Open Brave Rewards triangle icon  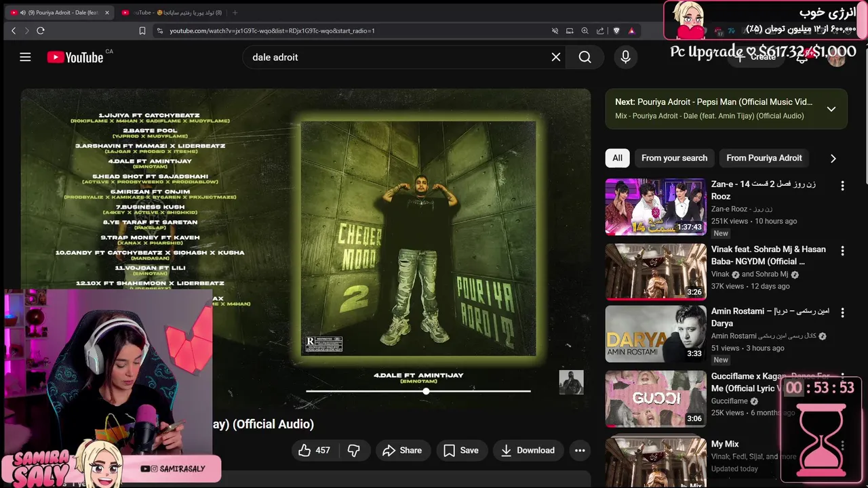point(631,30)
